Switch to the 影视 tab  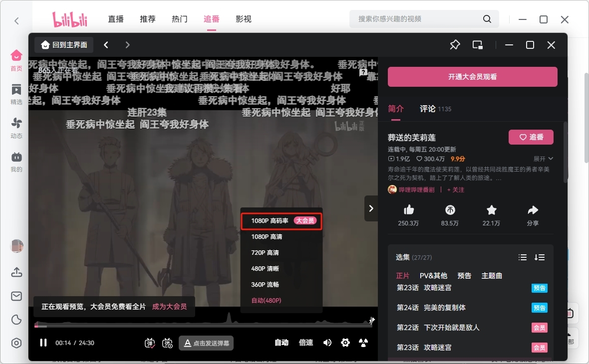(244, 19)
